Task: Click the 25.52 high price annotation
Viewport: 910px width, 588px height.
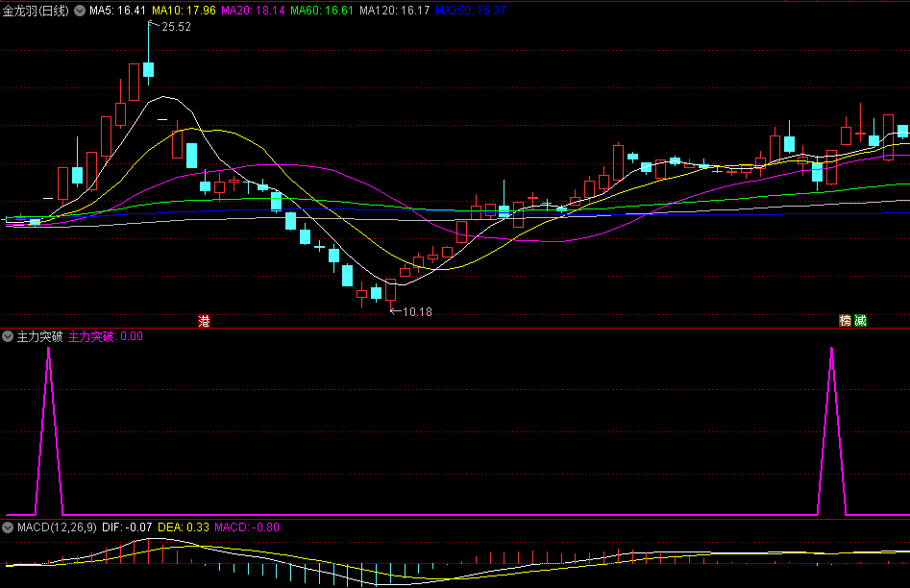Action: pos(176,27)
